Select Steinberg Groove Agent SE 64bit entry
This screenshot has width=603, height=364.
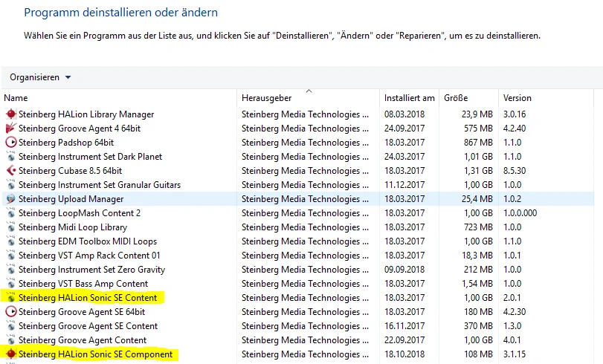click(x=82, y=312)
